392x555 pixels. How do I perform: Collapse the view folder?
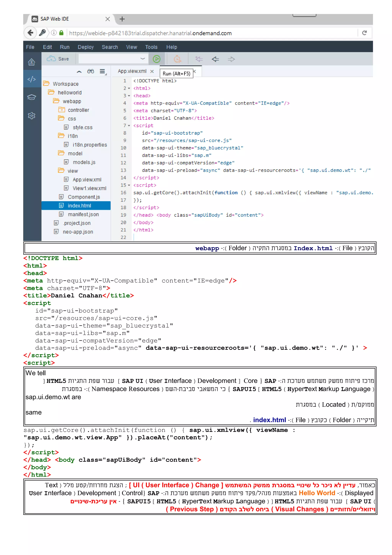[x=61, y=171]
